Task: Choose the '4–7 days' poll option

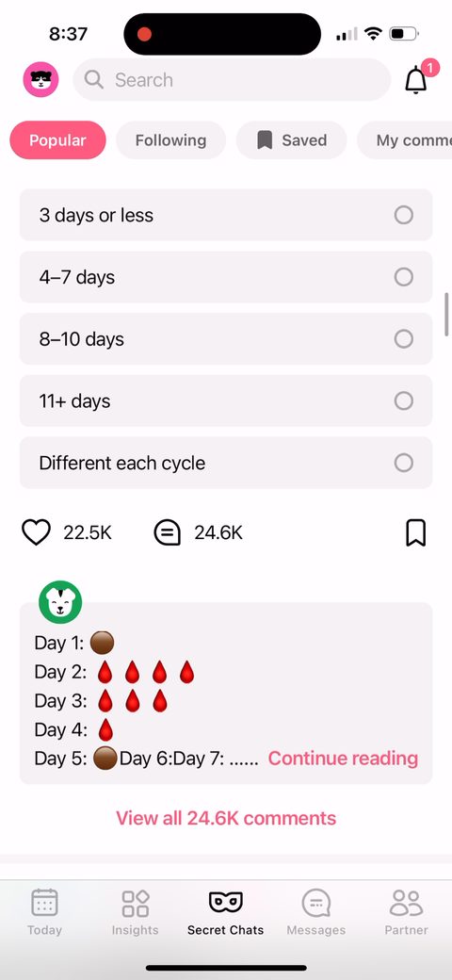Action: coord(226,277)
